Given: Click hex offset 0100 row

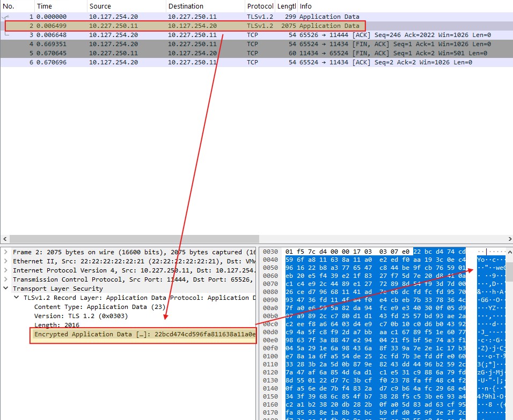Looking at the screenshot, I should click(x=270, y=356).
